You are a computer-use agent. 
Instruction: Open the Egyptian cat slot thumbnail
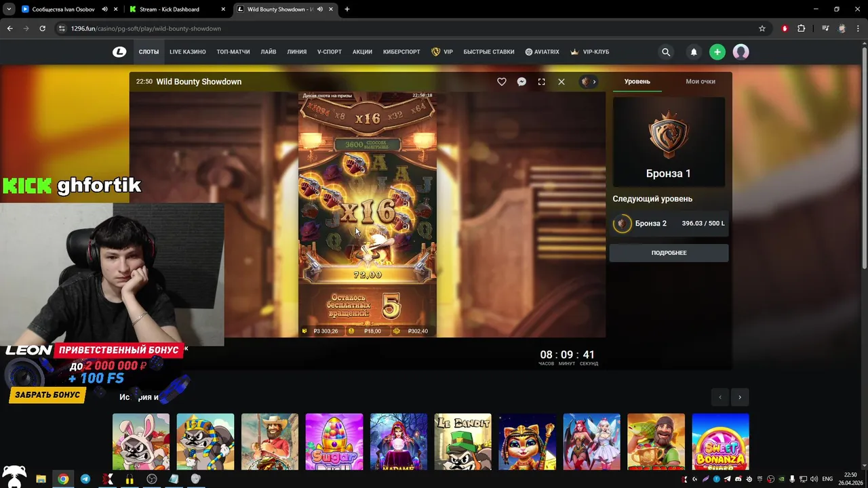528,442
